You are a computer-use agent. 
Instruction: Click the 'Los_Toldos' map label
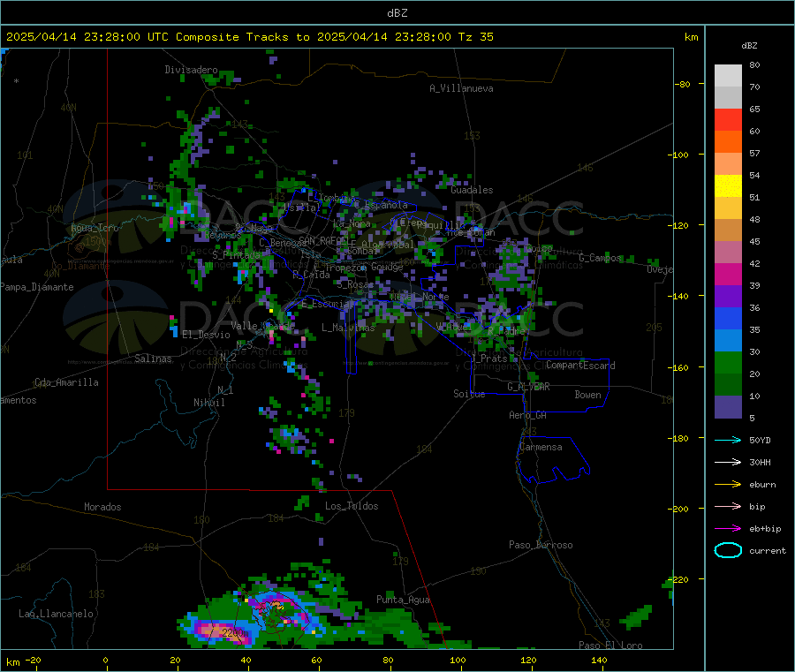(352, 506)
